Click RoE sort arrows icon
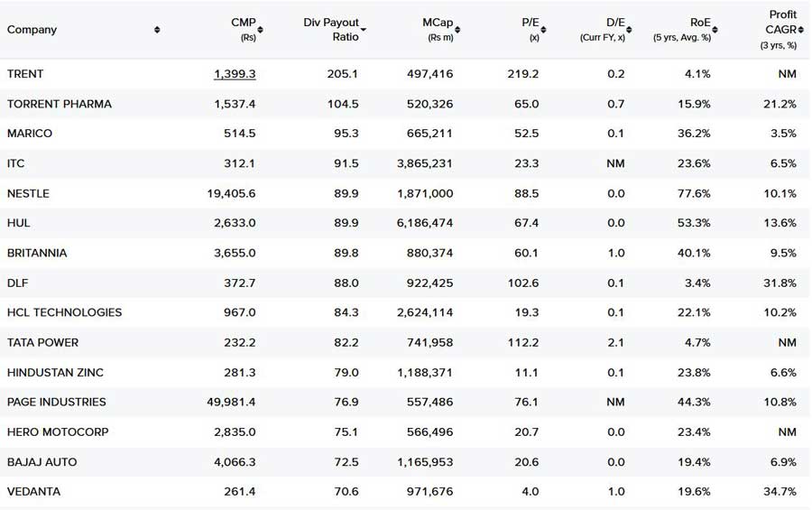 pyautogui.click(x=715, y=30)
